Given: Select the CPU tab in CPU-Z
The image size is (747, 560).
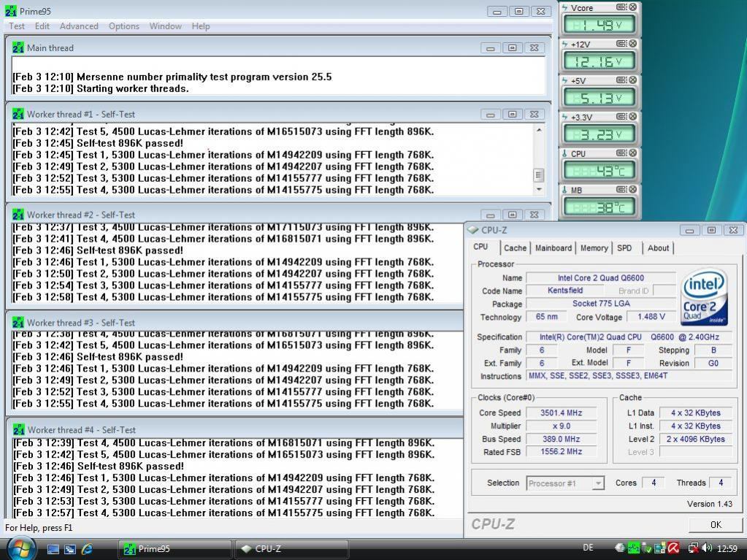Looking at the screenshot, I should click(480, 247).
